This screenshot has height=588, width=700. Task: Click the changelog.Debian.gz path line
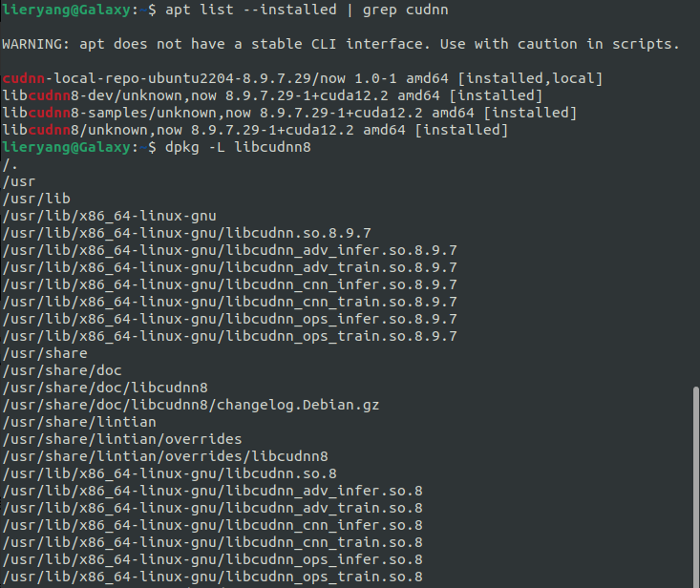point(191,405)
